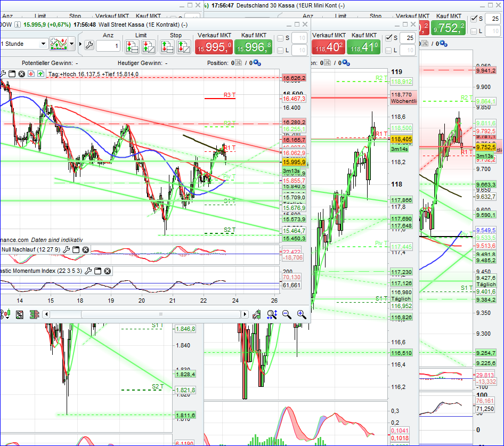Zoom out the Wall Street chart
The image size is (504, 446).
287,314
